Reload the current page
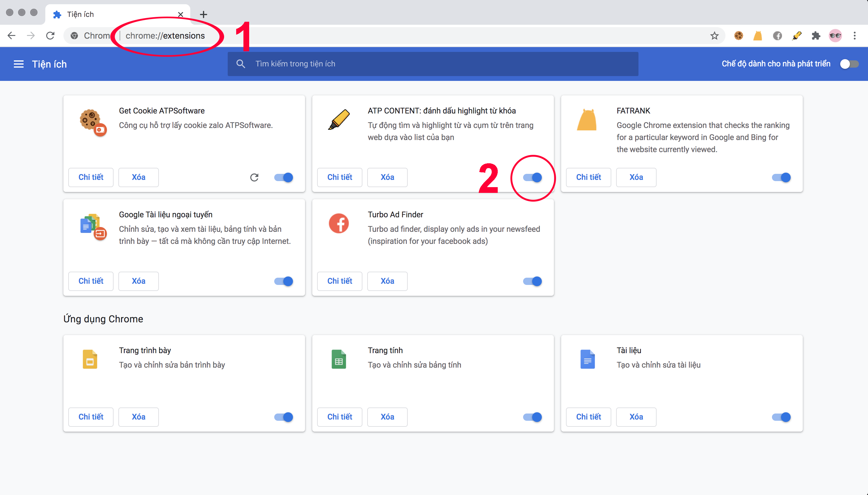 click(x=50, y=36)
